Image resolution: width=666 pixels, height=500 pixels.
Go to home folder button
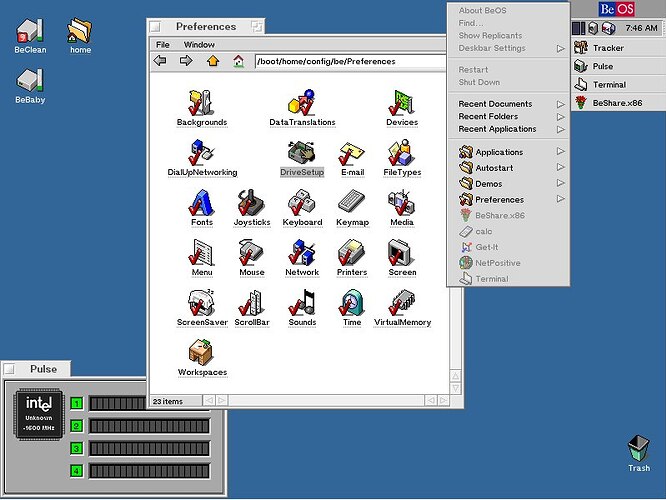coord(238,61)
